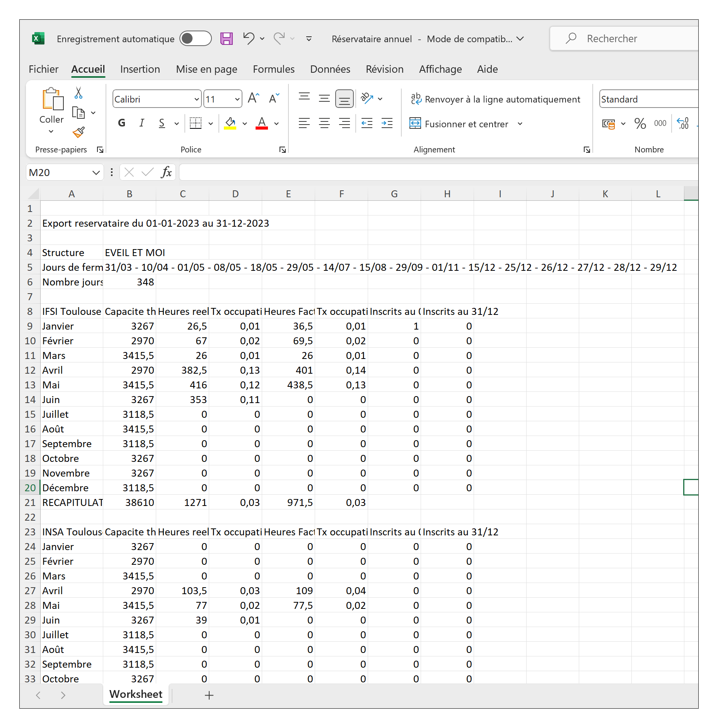718x728 pixels.
Task: Toggle bold G formatting
Action: click(x=122, y=123)
